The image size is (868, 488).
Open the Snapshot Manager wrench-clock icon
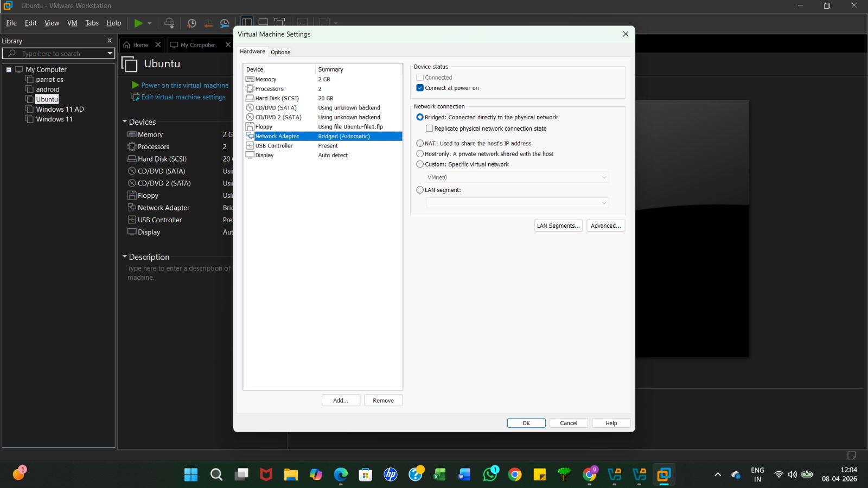[x=225, y=23]
